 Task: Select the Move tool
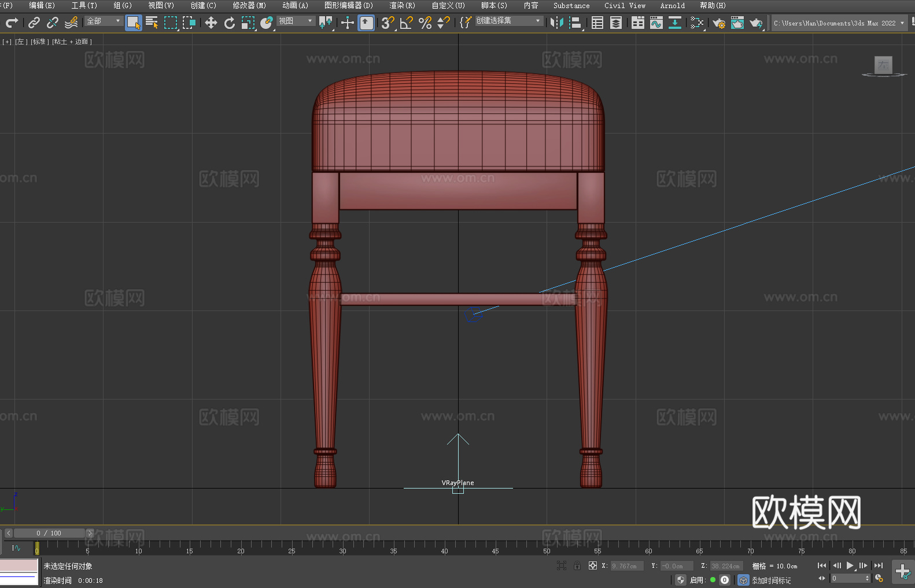[x=211, y=23]
